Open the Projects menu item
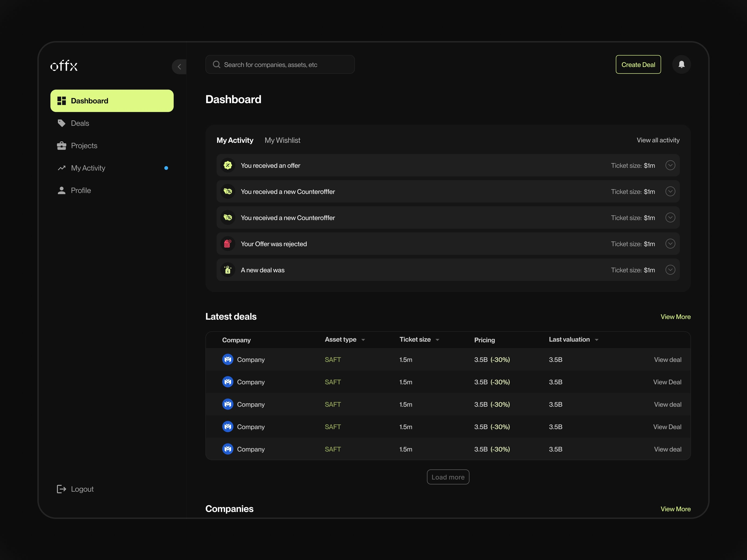 coord(112,146)
